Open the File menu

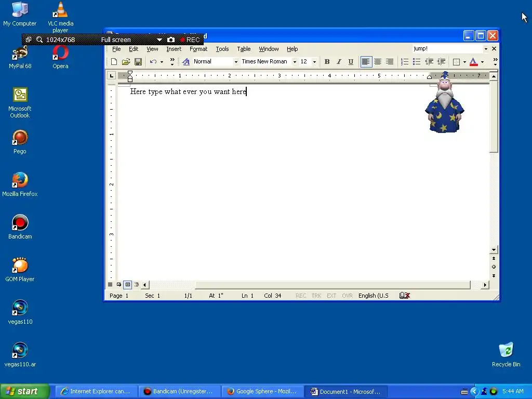point(116,49)
